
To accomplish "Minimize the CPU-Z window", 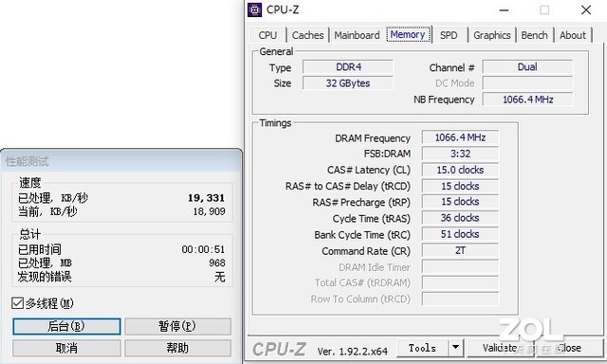I will tap(504, 10).
